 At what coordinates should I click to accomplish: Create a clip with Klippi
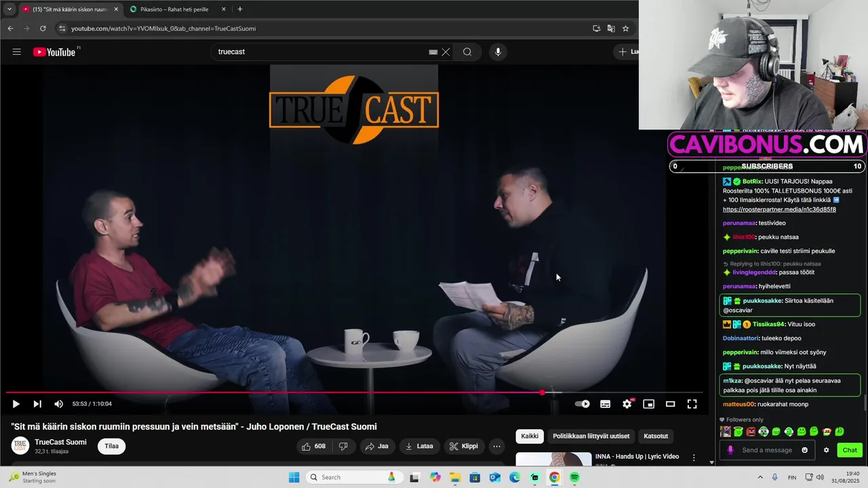tap(464, 446)
